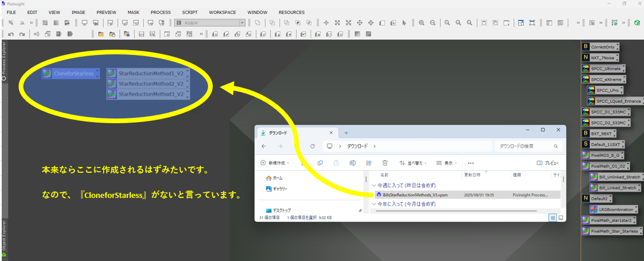Select the StarReductionMethod2_V2 process icon
This screenshot has width=644, height=261.
point(148,84)
